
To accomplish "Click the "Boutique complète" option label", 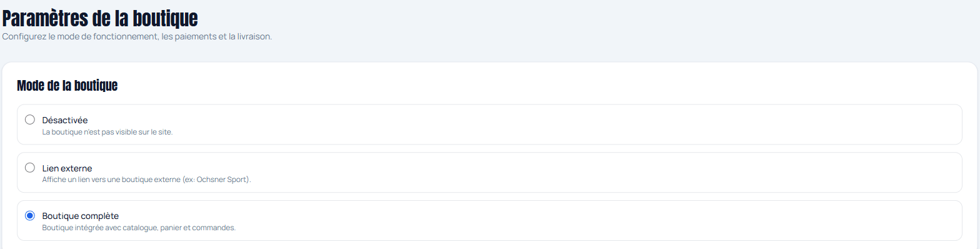I will click(x=80, y=216).
